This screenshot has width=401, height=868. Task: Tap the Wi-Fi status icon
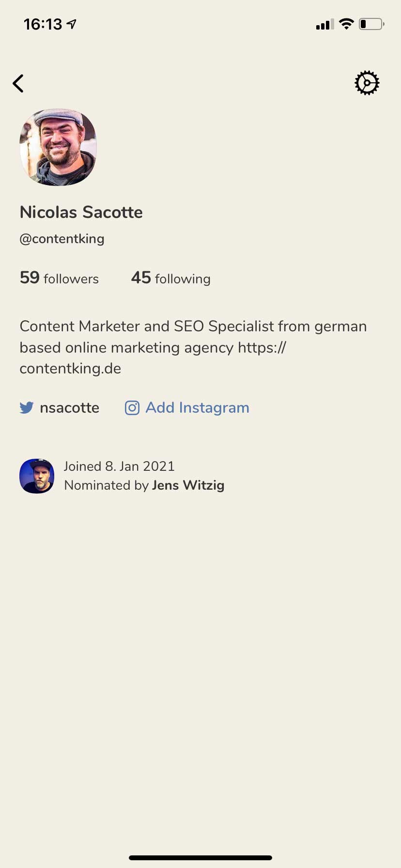pos(346,24)
